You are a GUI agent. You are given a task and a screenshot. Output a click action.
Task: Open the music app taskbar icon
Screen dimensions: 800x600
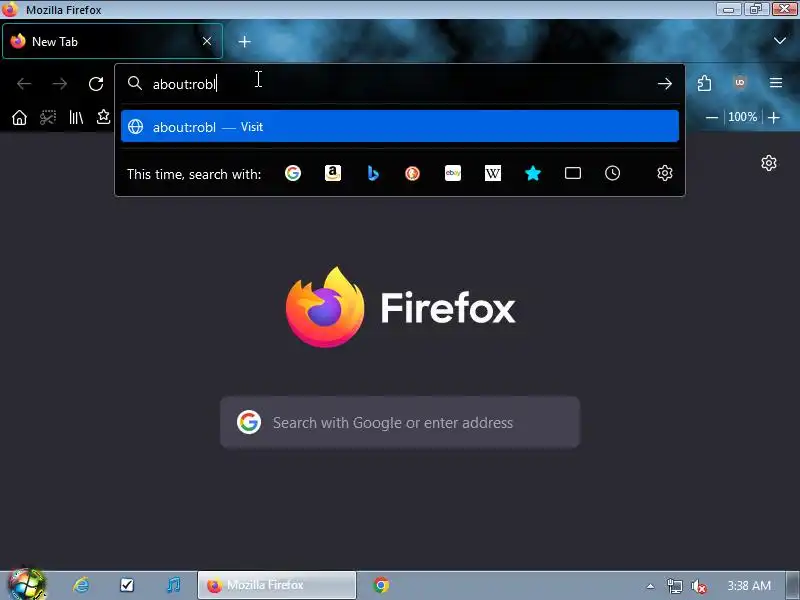coord(173,585)
